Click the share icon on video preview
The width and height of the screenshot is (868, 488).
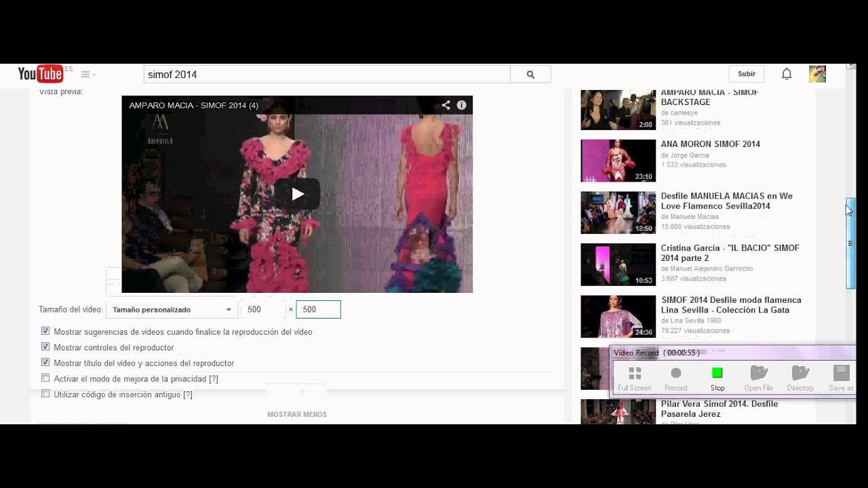coord(446,105)
